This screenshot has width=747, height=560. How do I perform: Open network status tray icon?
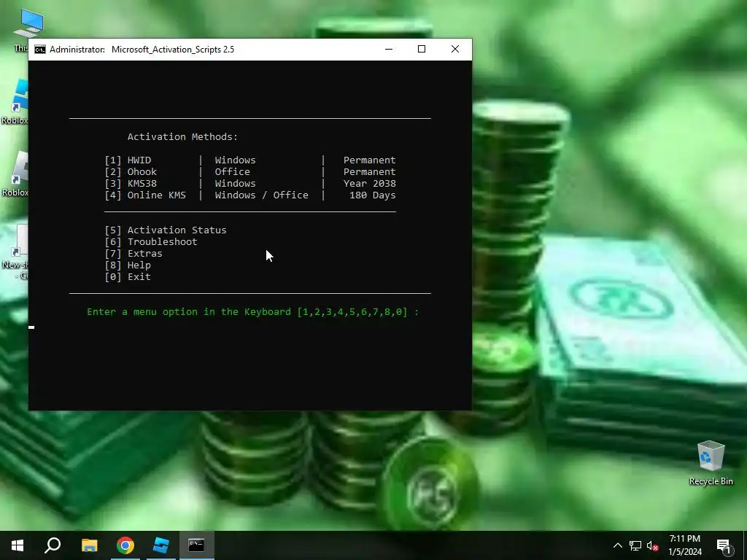(x=635, y=545)
